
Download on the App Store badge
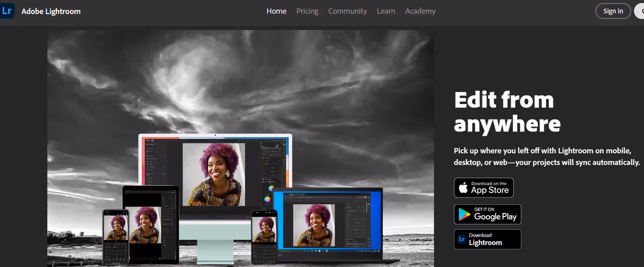coord(484,188)
